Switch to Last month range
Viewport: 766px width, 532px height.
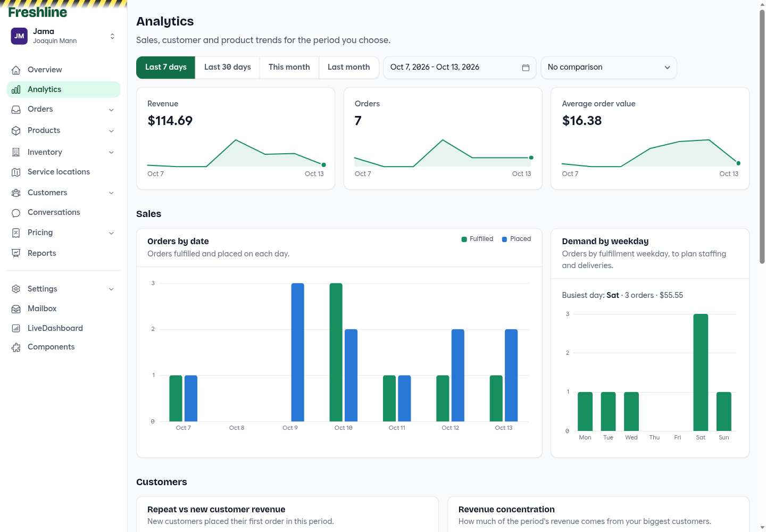349,68
